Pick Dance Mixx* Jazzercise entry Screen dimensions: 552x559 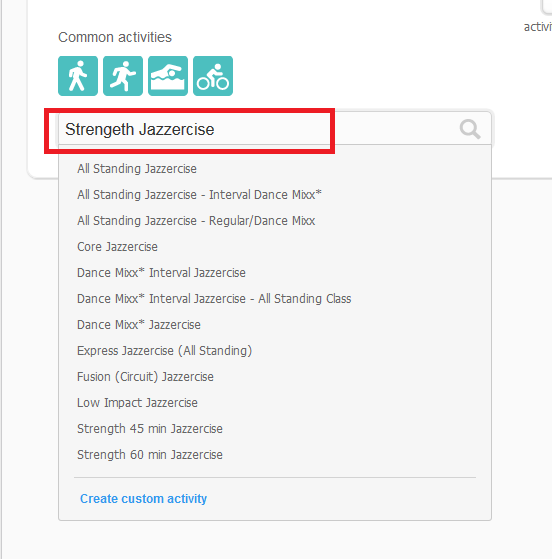[139, 325]
